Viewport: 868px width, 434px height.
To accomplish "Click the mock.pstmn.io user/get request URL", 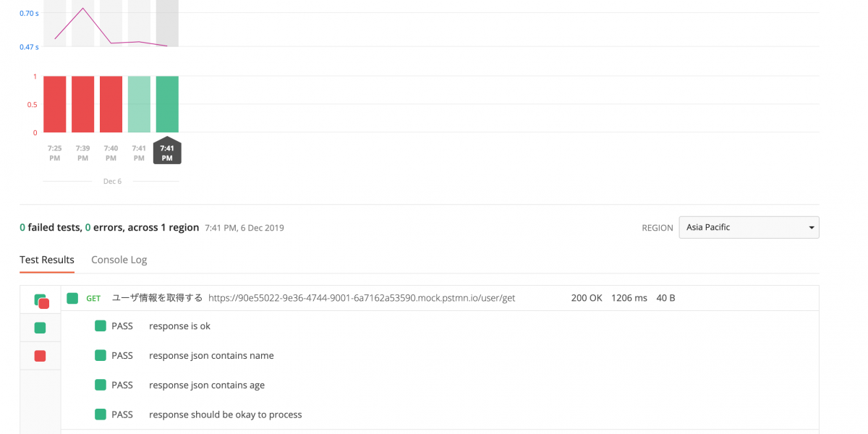I will pyautogui.click(x=362, y=298).
